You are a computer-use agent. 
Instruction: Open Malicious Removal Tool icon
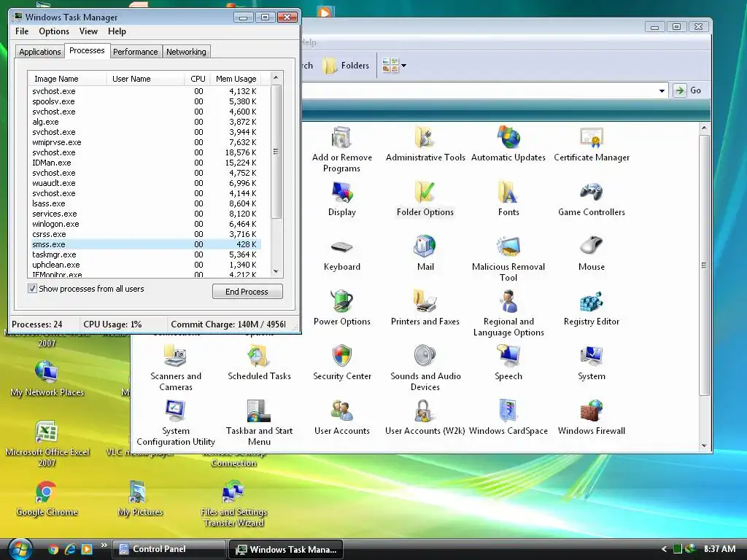(x=508, y=259)
